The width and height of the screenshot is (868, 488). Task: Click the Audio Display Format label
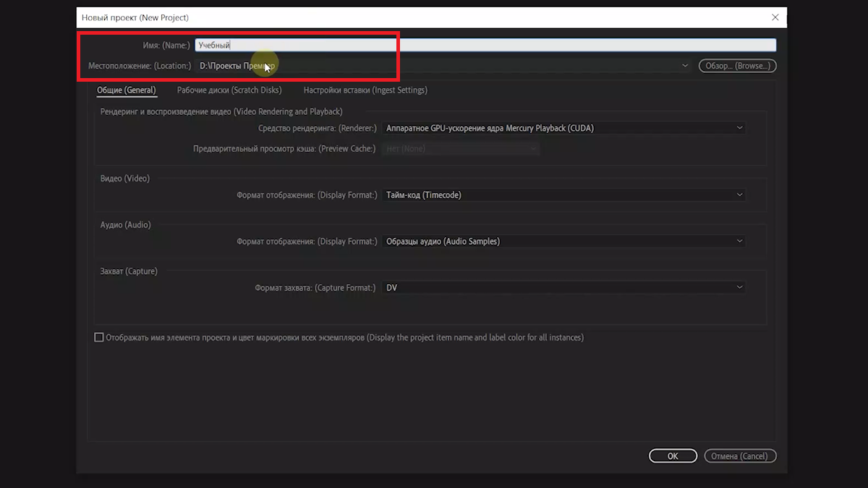tap(307, 241)
